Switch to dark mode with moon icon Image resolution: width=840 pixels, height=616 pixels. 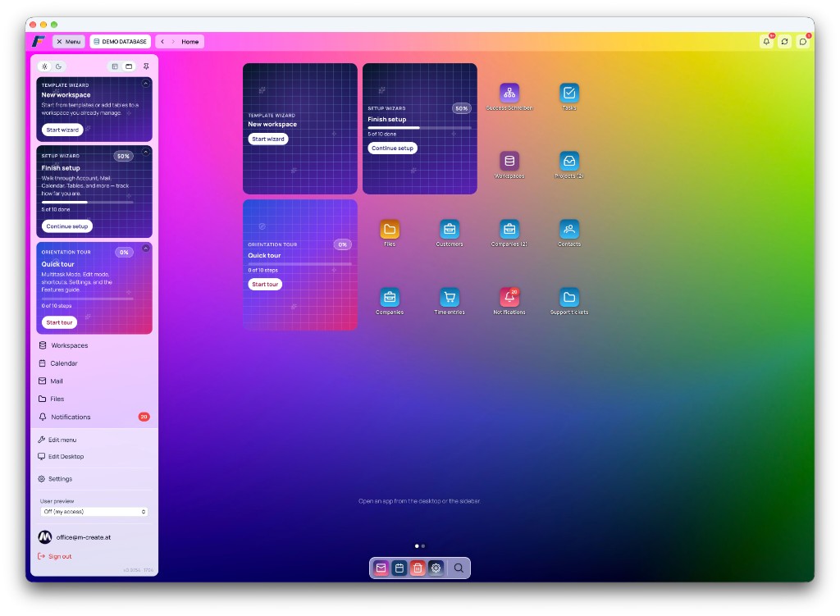pos(58,66)
